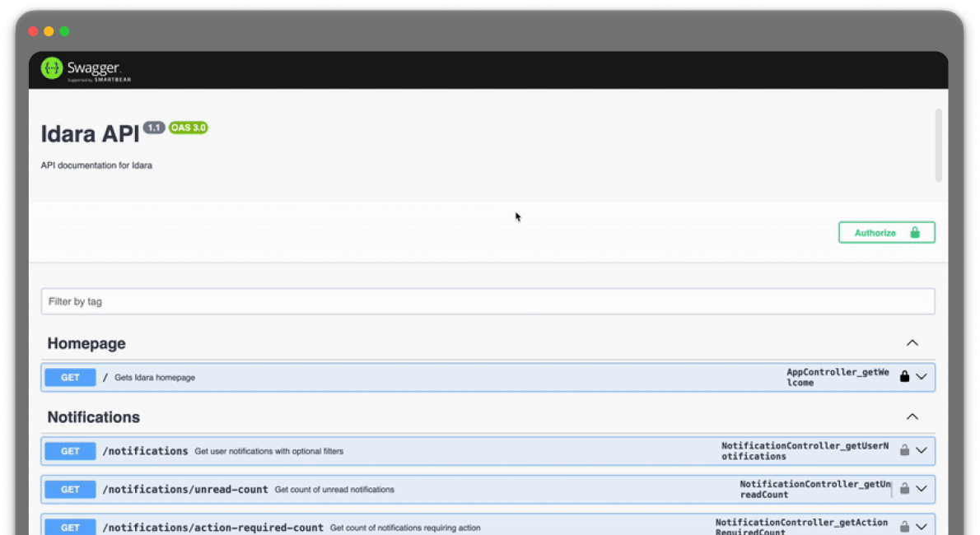Select /notifications/action-required-count path text
Screen dimensions: 980x535
213,528
